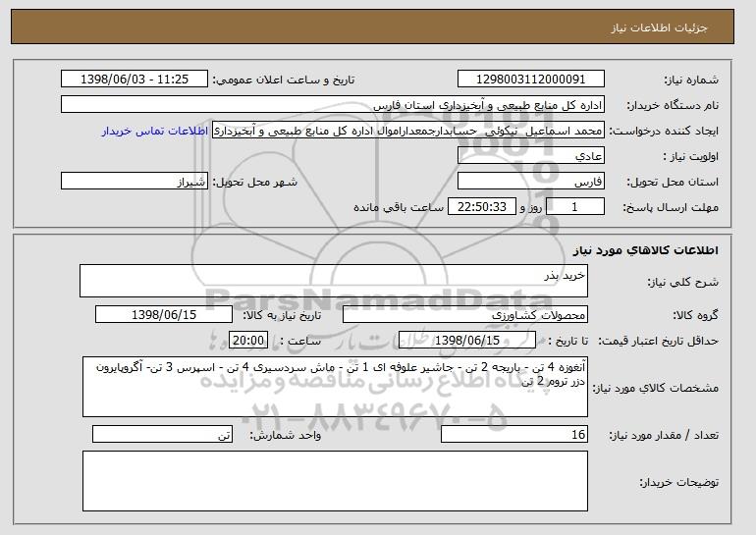This screenshot has height=535, width=756.
Task: Click the public announcement date field 1398/06/03 - 11:25
Action: click(135, 80)
